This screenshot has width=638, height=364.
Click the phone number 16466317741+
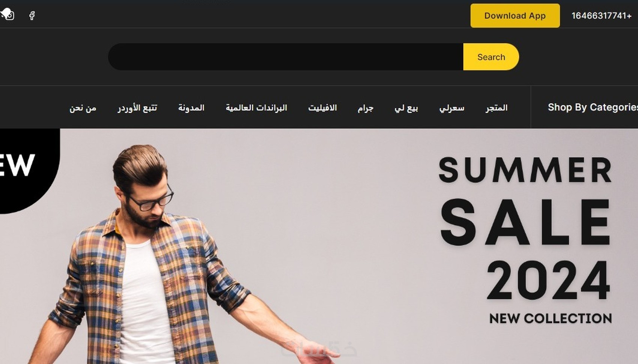coord(602,16)
